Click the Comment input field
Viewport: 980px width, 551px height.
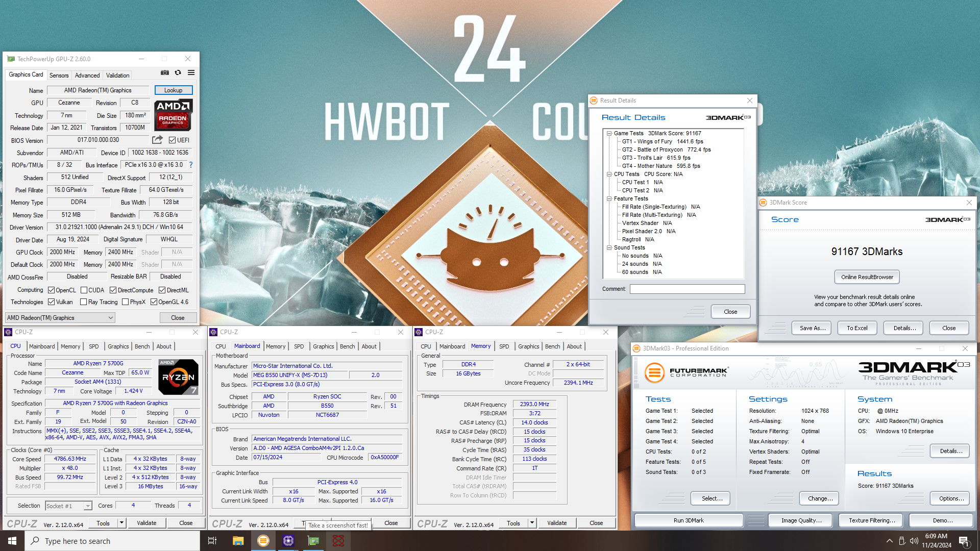[x=687, y=289]
